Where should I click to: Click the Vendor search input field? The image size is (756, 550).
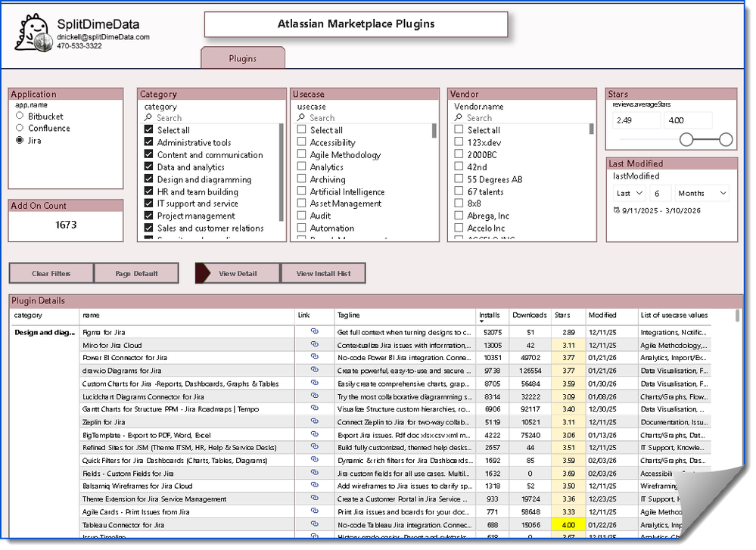pos(523,117)
